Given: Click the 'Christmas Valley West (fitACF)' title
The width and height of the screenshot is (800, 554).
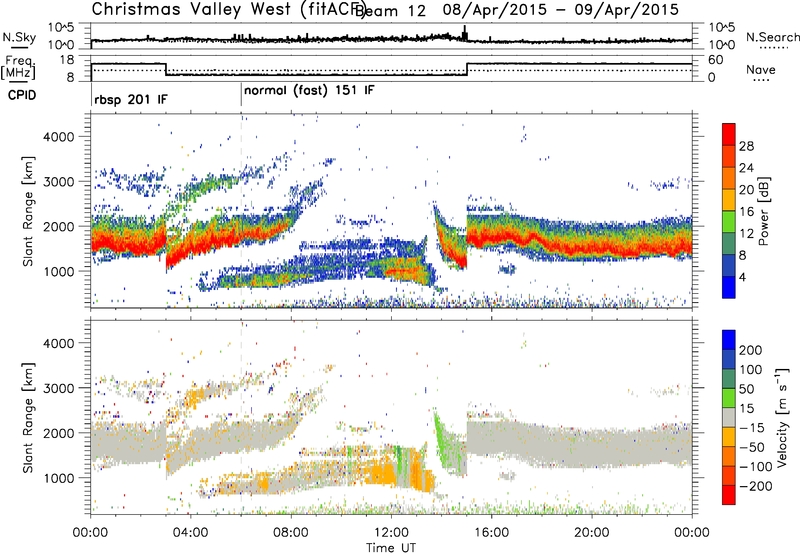Looking at the screenshot, I should (x=228, y=10).
